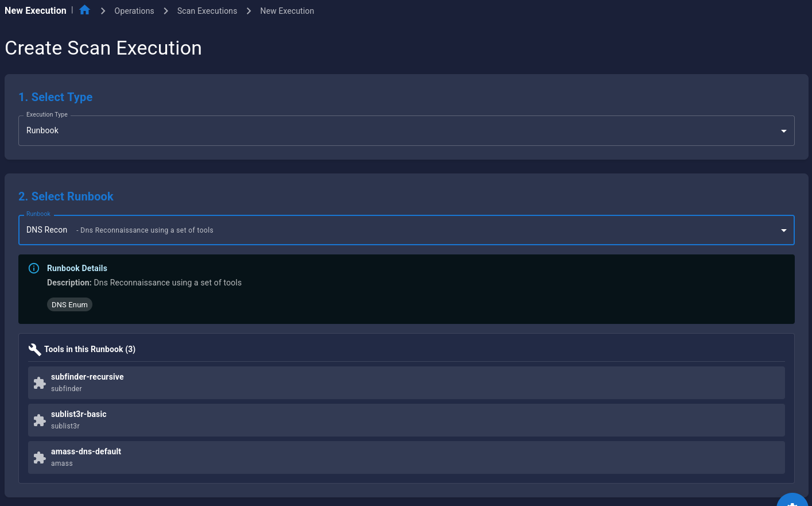Viewport: 812px width, 506px height.
Task: Open the blue floating settings gear button
Action: click(x=792, y=501)
